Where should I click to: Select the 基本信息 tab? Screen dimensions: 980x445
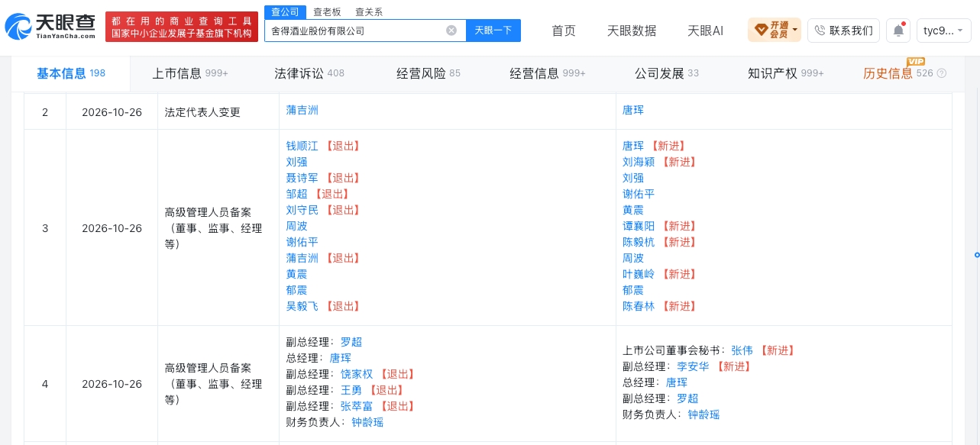coord(71,74)
